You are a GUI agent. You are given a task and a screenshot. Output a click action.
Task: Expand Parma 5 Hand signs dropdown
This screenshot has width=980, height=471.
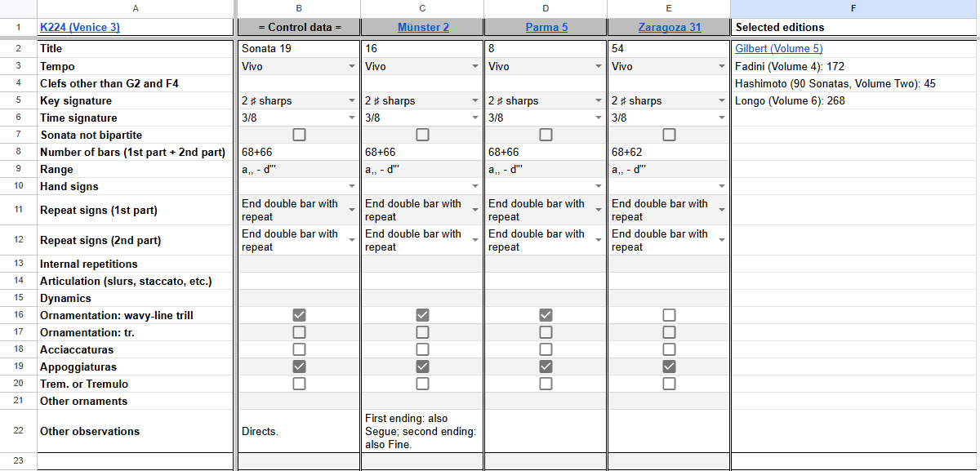point(599,187)
